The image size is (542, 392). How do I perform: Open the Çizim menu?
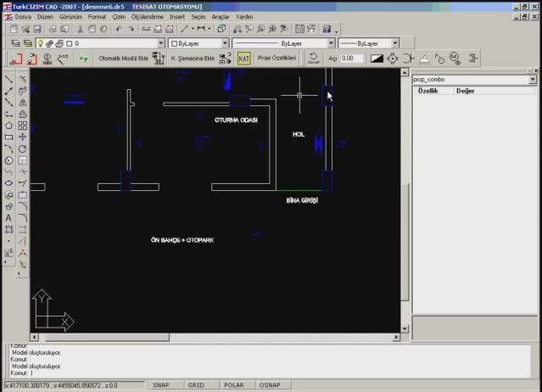click(119, 17)
